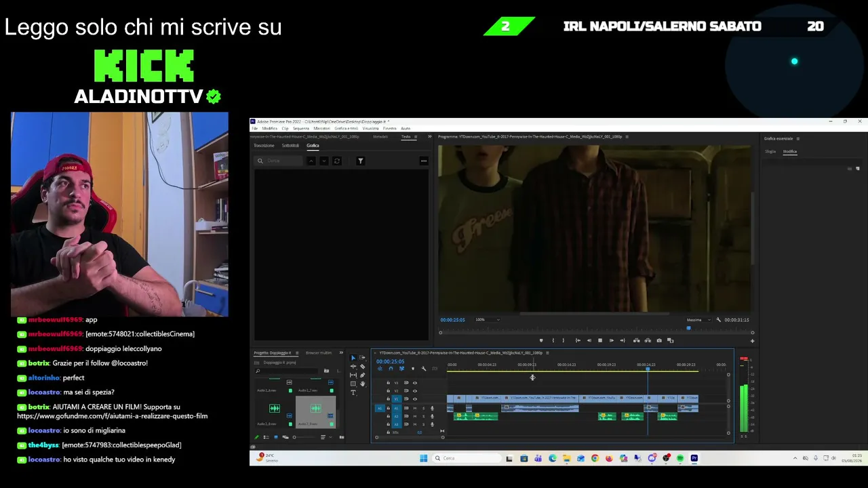This screenshot has height=488, width=868.
Task: Step back one frame
Action: (x=589, y=340)
